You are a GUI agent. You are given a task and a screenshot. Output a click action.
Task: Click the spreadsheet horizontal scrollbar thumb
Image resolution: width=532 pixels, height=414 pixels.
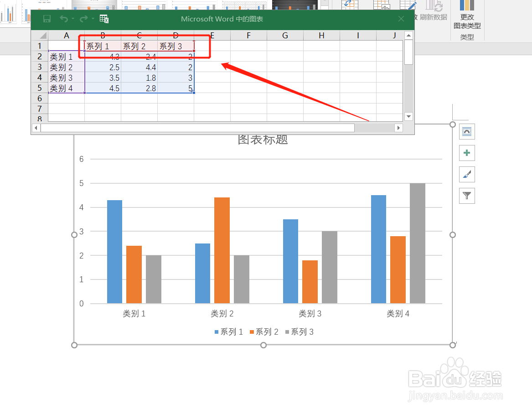pyautogui.click(x=197, y=128)
